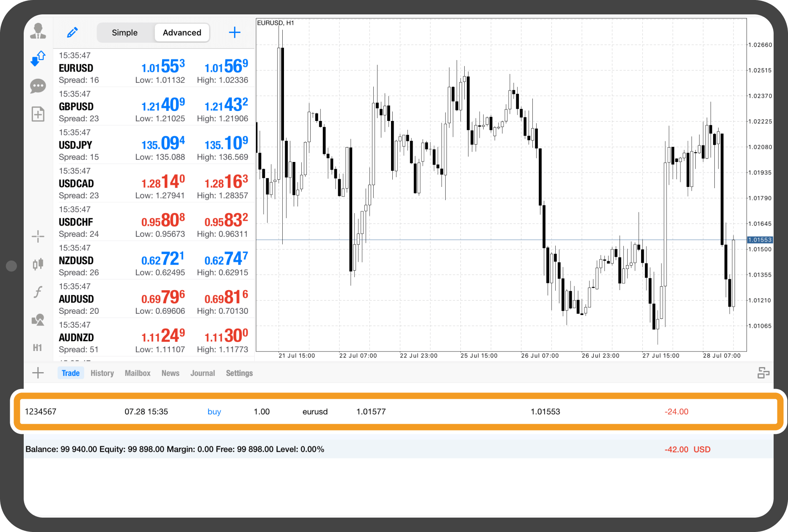Screen dimensions: 788x532
Task: Click the pencil edit symbols icon
Action: (72, 33)
